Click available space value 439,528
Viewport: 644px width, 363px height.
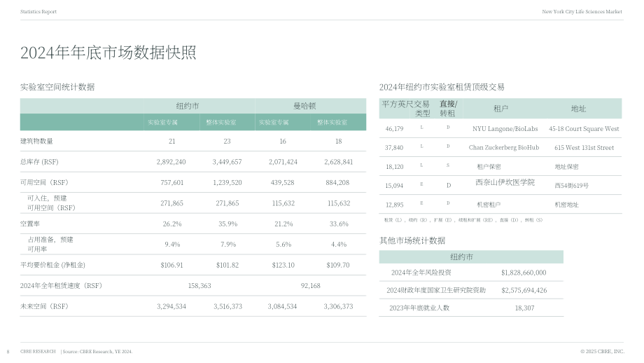(x=283, y=182)
